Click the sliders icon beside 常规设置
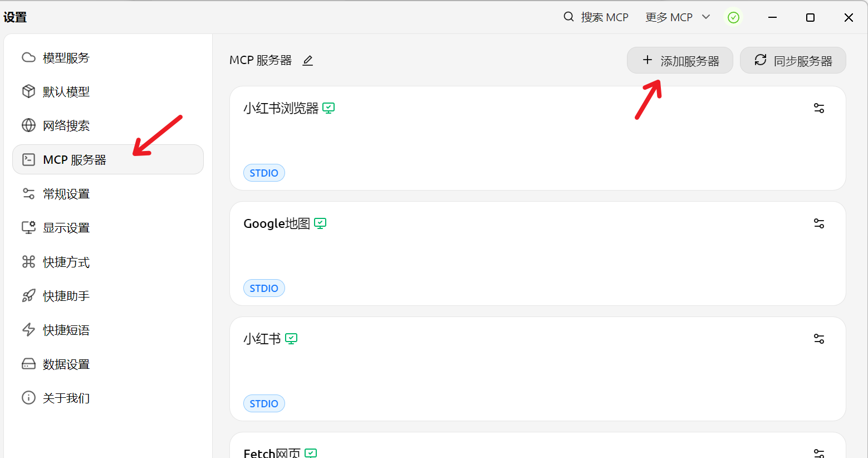Viewport: 868px width, 458px height. pyautogui.click(x=28, y=193)
